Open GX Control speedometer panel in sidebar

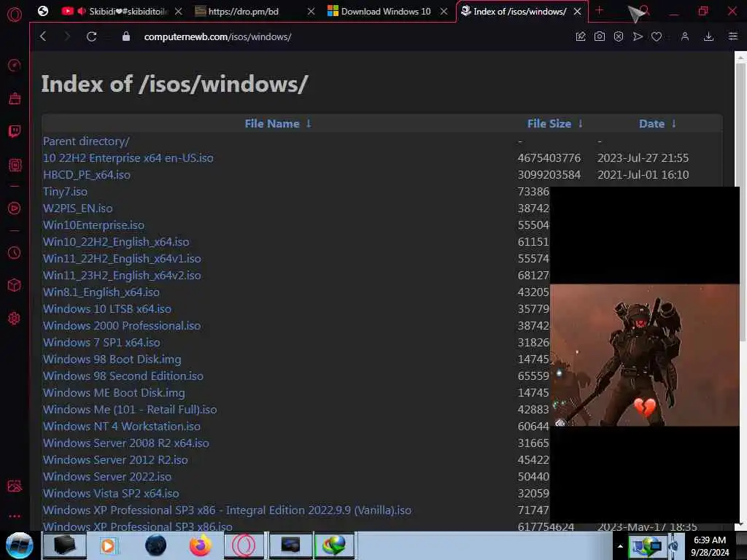pyautogui.click(x=15, y=65)
